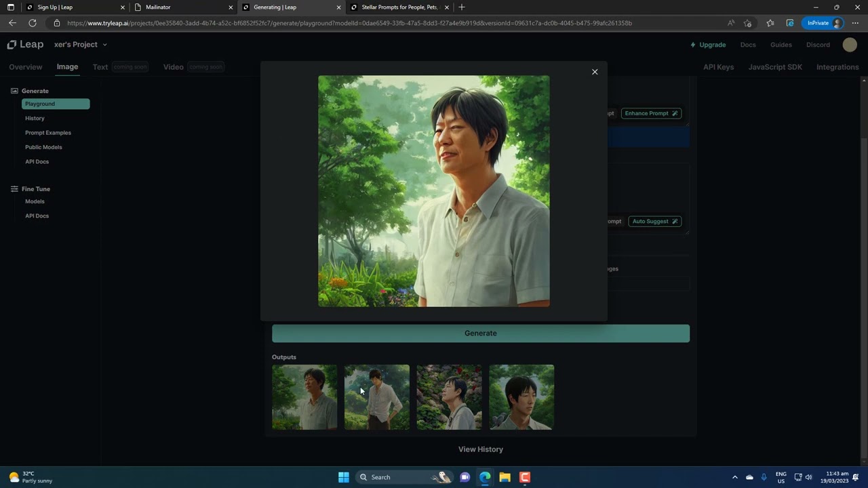
Task: Switch to the Overview tab
Action: (26, 67)
